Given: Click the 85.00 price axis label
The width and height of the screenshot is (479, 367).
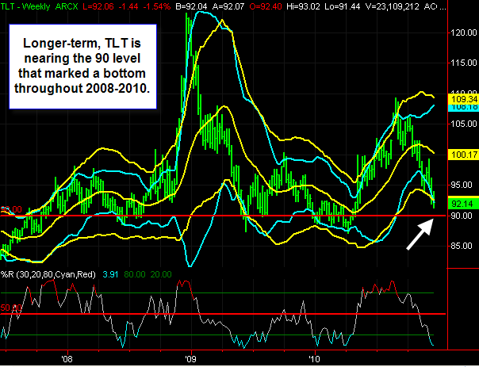Looking at the screenshot, I should coord(461,246).
